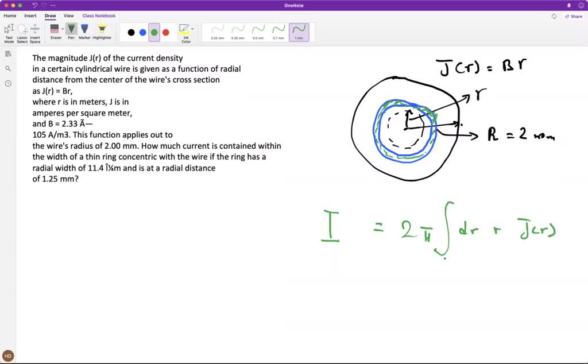The image size is (588, 364).
Task: Open the Draw ribbon tab
Action: [x=51, y=16]
